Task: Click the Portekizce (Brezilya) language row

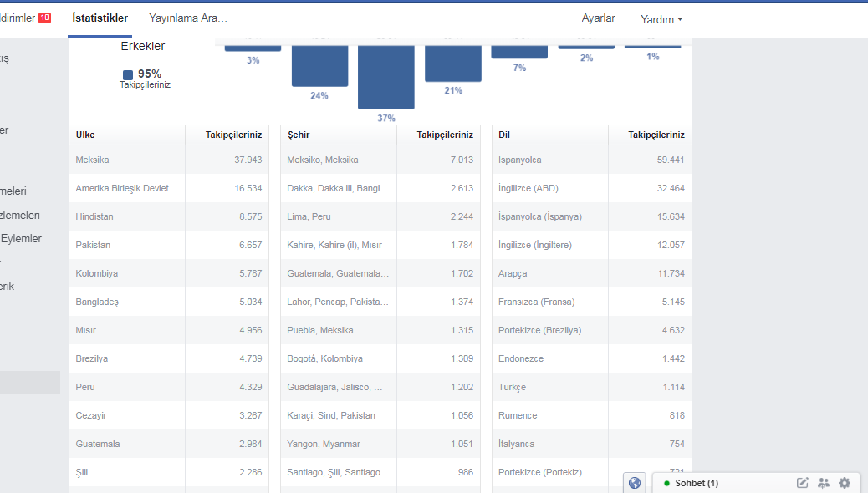Action: pyautogui.click(x=592, y=330)
